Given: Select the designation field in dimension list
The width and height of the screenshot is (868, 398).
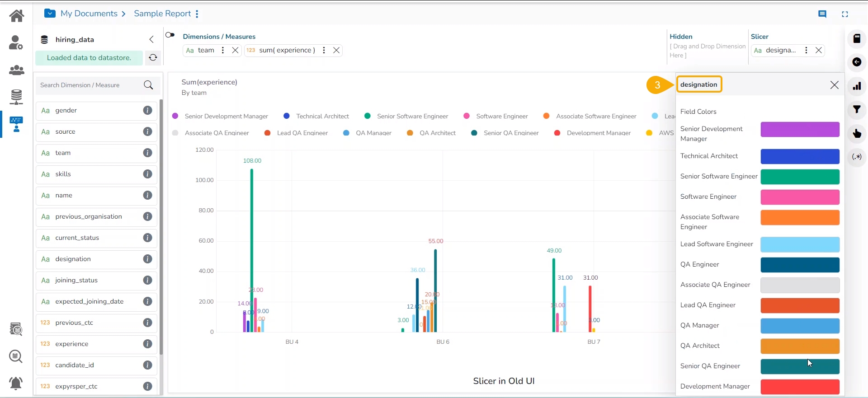Looking at the screenshot, I should [73, 259].
